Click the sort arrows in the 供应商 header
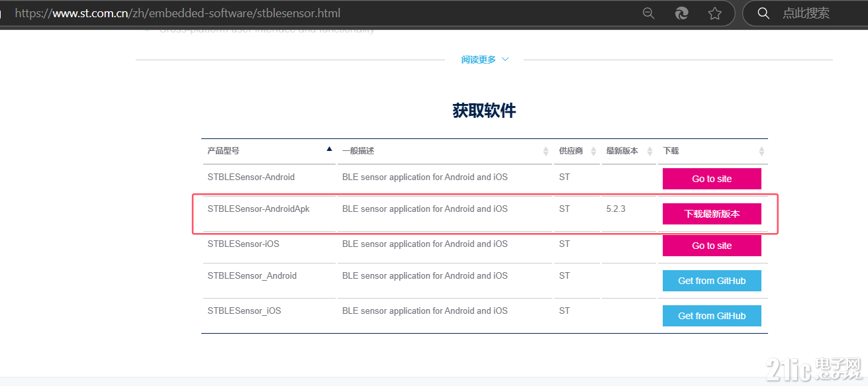The width and height of the screenshot is (868, 386). click(x=593, y=151)
